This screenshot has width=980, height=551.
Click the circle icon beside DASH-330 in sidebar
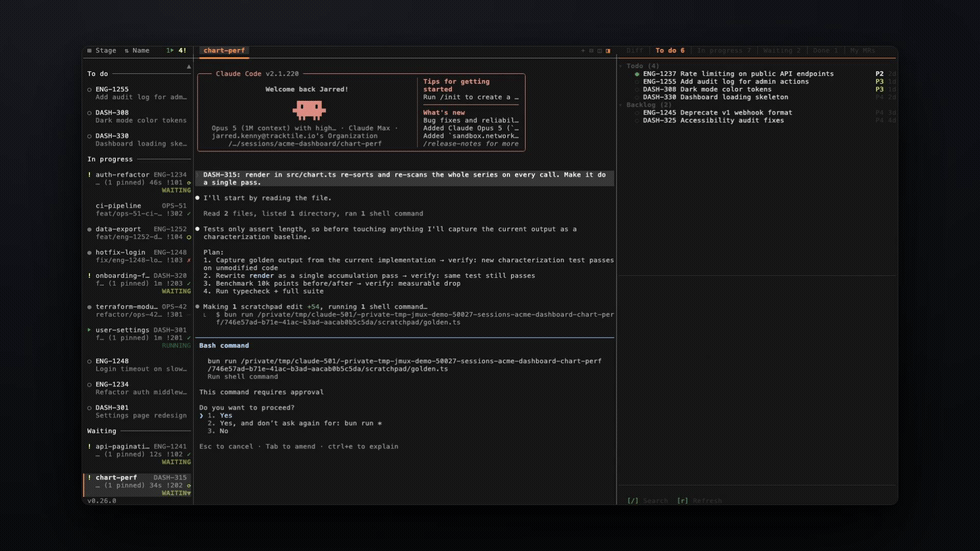[x=89, y=136]
